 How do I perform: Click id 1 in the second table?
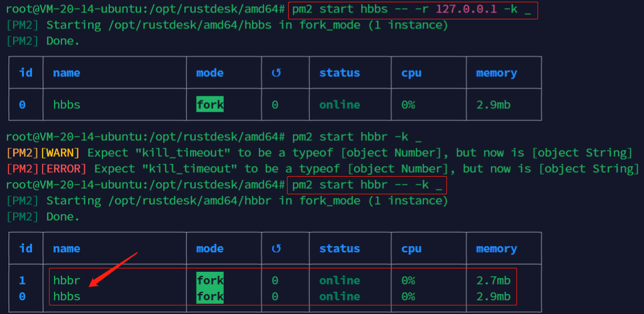tap(22, 281)
